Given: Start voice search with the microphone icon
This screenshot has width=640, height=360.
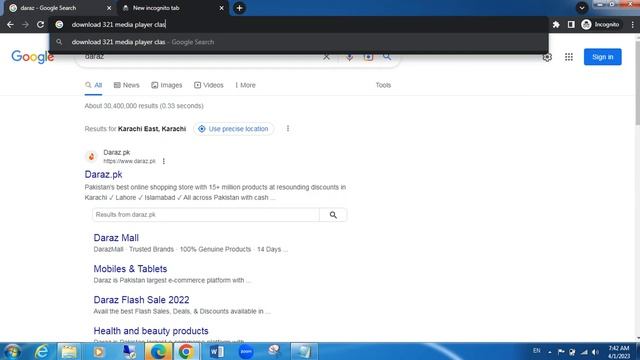Looking at the screenshot, I should (x=349, y=57).
